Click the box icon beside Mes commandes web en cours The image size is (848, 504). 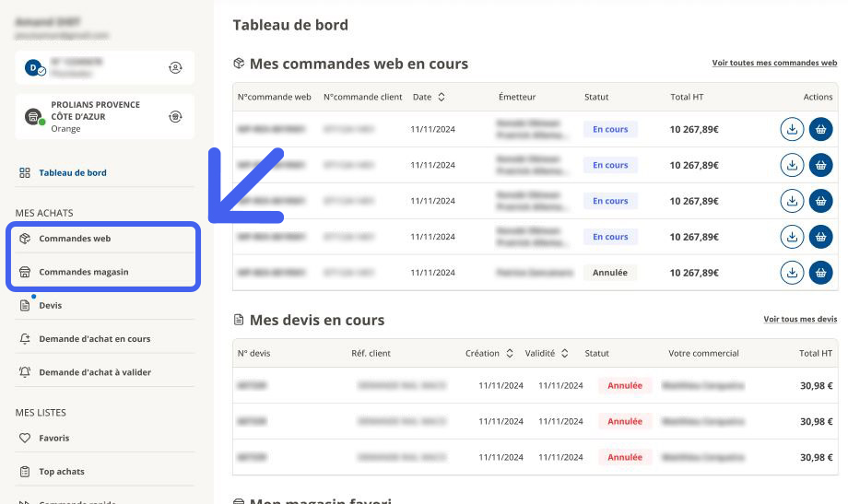239,64
